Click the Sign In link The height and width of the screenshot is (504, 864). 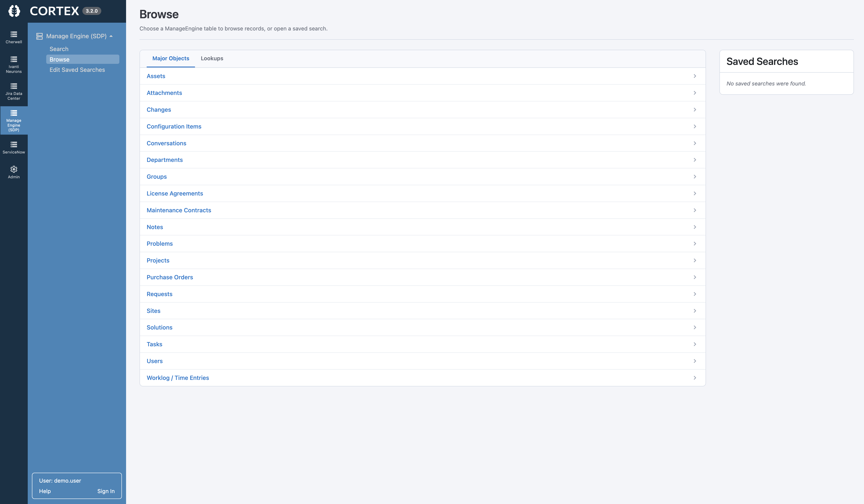(x=106, y=491)
